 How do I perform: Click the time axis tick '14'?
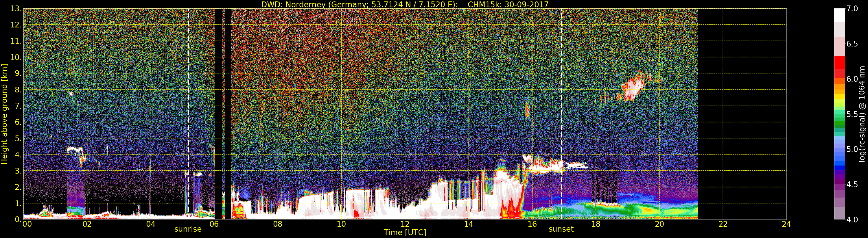pos(468,224)
